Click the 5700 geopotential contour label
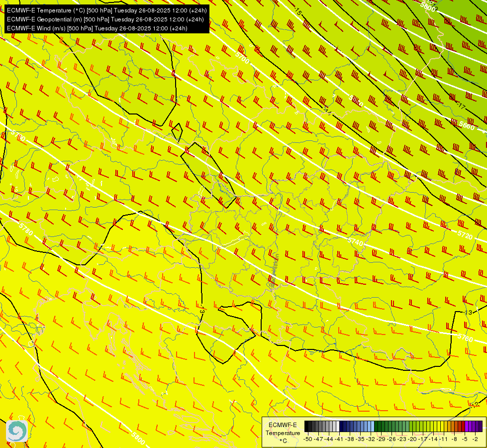 coord(242,58)
